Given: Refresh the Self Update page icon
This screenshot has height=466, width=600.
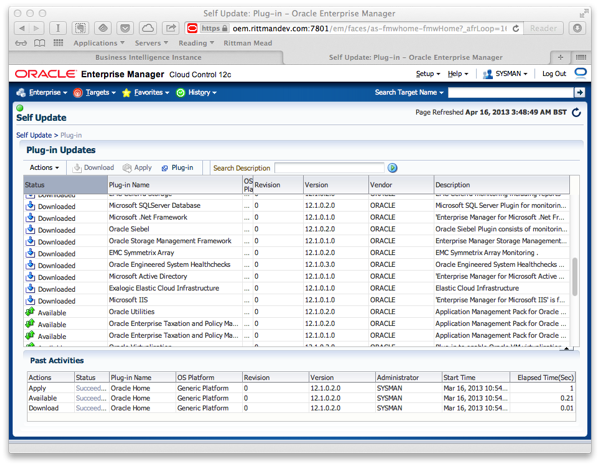Looking at the screenshot, I should tap(576, 112).
